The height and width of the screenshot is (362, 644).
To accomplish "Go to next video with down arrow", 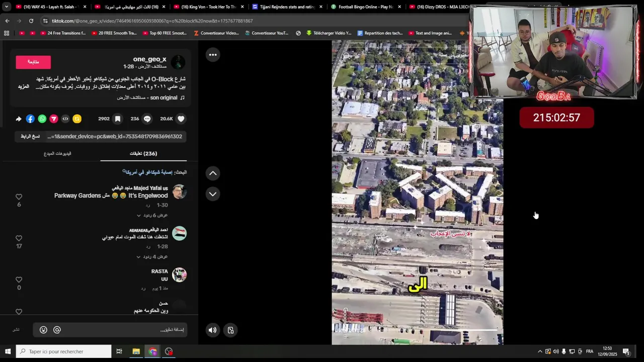I will (x=213, y=194).
